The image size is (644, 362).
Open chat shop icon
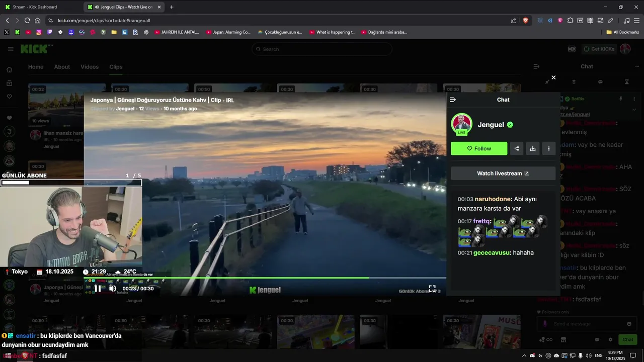563,340
